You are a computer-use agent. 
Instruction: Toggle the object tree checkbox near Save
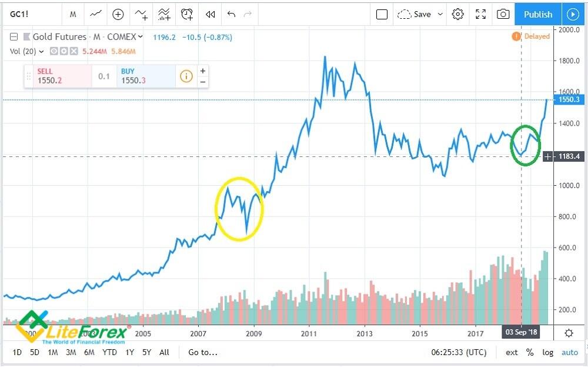[x=382, y=14]
